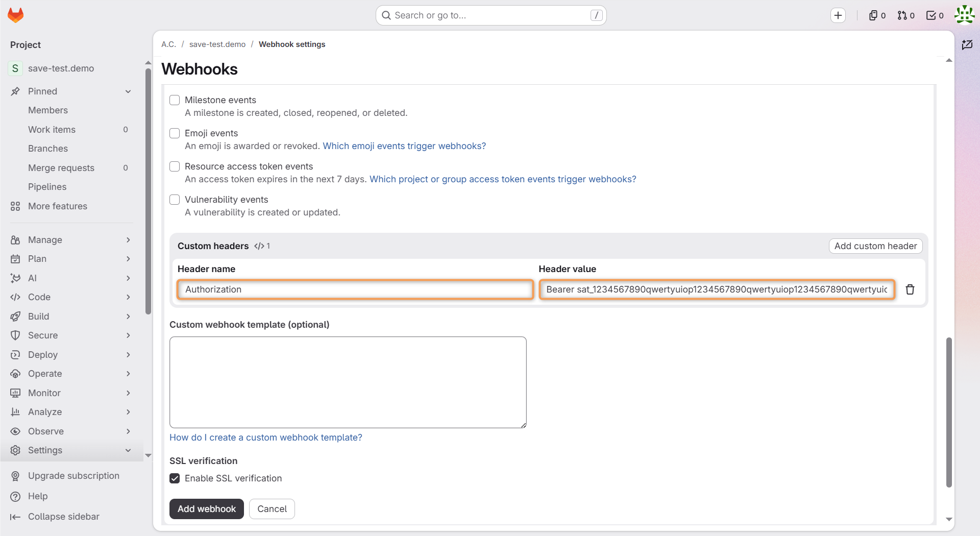Check Resource access token events
The width and height of the screenshot is (980, 536).
click(x=175, y=166)
